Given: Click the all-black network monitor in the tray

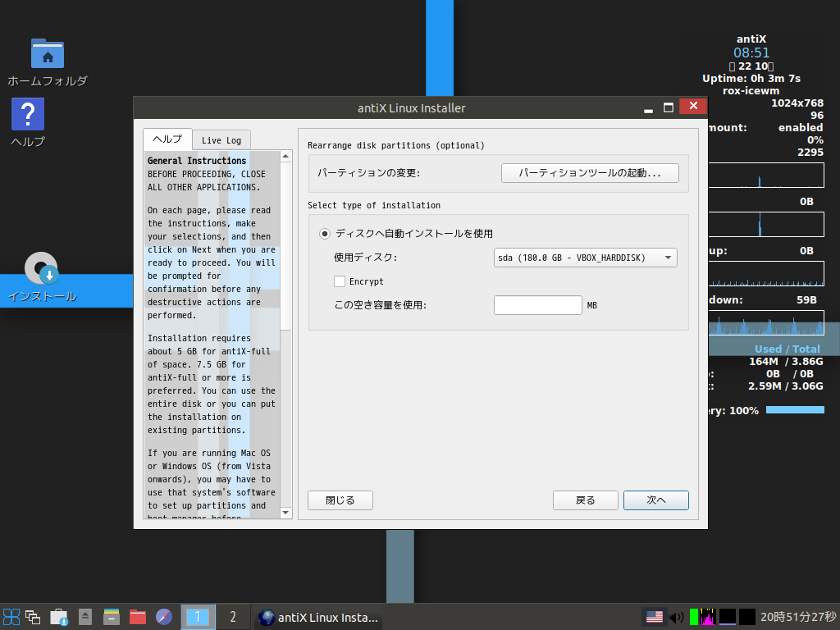Looking at the screenshot, I should pos(747,617).
